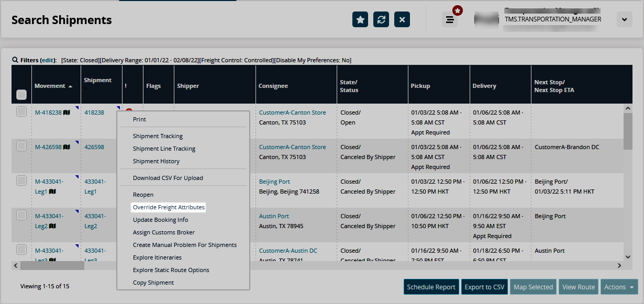Click the map icon beside M-426598
Image resolution: width=644 pixels, height=304 pixels.
tap(66, 147)
